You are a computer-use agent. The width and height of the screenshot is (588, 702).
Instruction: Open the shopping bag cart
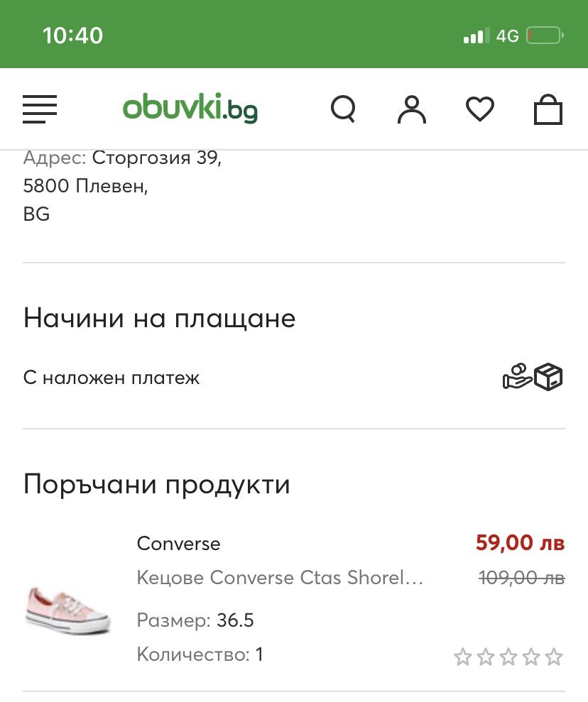click(x=548, y=110)
